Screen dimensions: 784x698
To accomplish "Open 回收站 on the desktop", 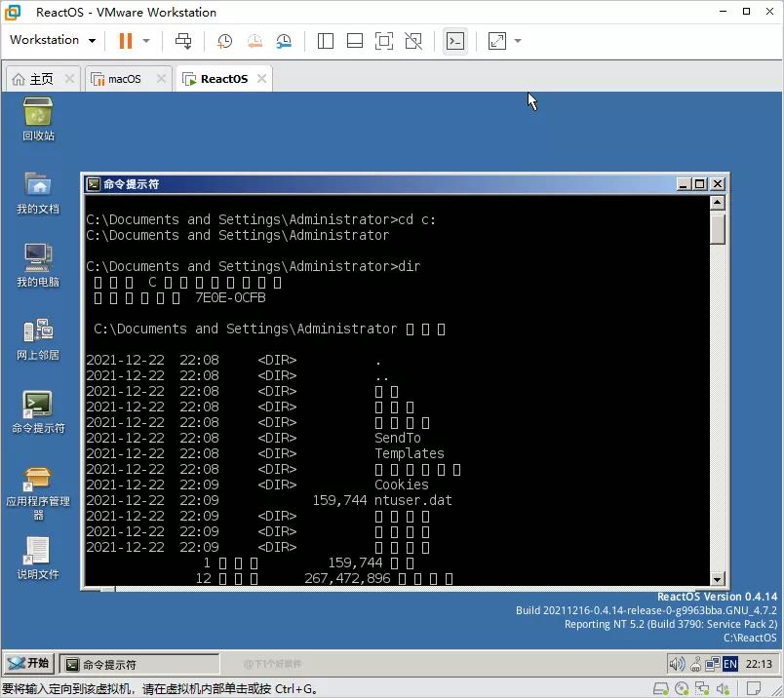I will pos(37,117).
